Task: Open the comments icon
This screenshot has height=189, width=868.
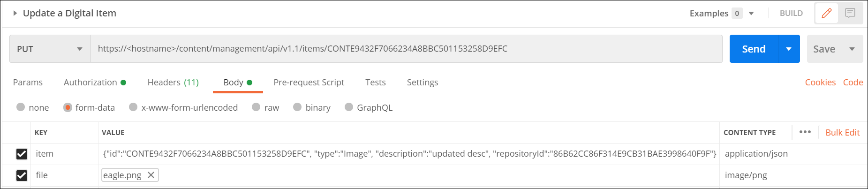Action: [x=850, y=13]
